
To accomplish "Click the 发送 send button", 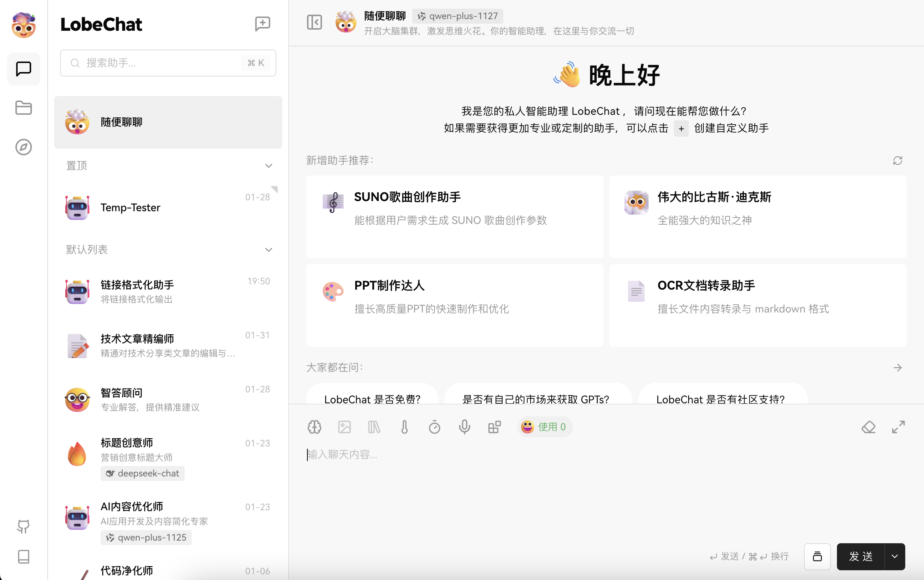I will click(861, 557).
